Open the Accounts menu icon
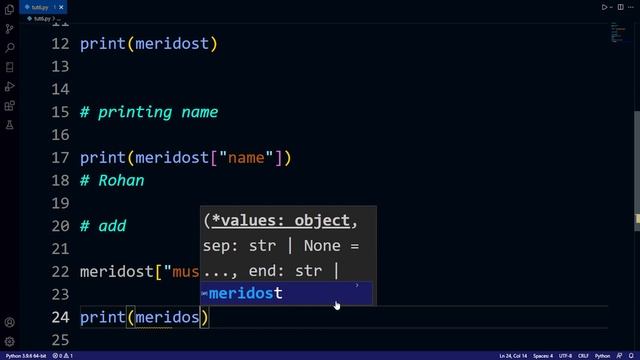This screenshot has width=640, height=360. click(x=9, y=322)
